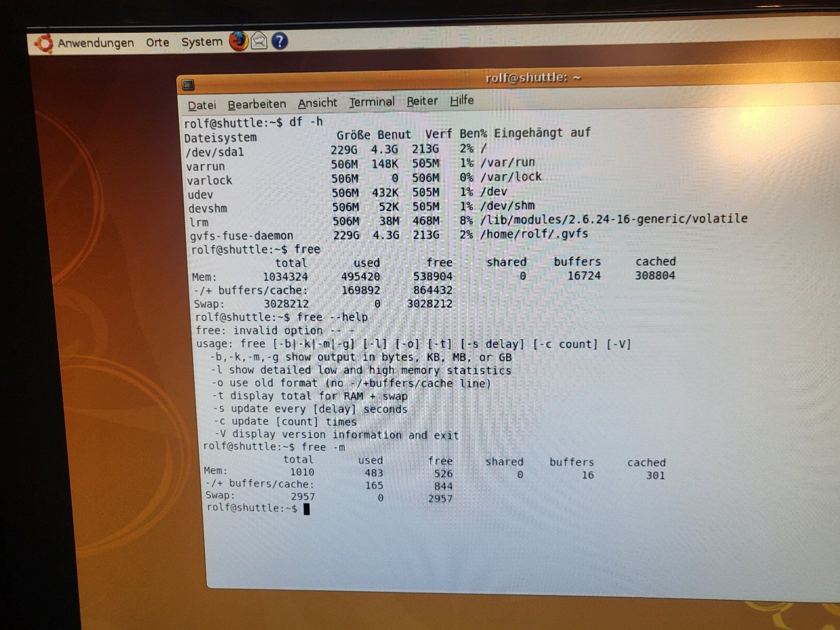Click the megabyte total memory value '1010'
This screenshot has width=840, height=630.
302,472
